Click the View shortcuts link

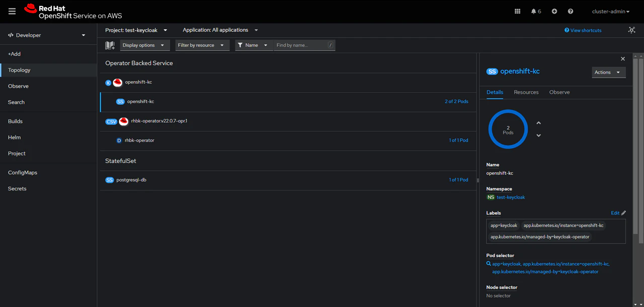[583, 30]
